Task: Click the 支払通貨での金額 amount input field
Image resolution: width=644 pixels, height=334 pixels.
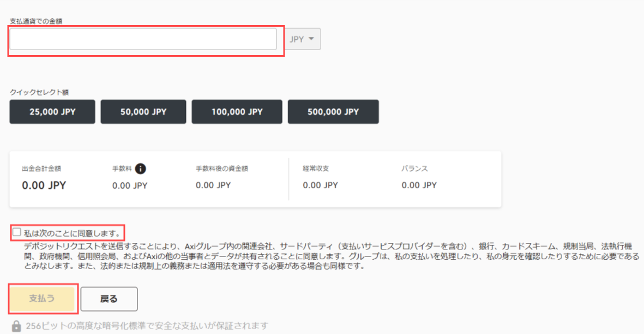Action: coord(143,39)
